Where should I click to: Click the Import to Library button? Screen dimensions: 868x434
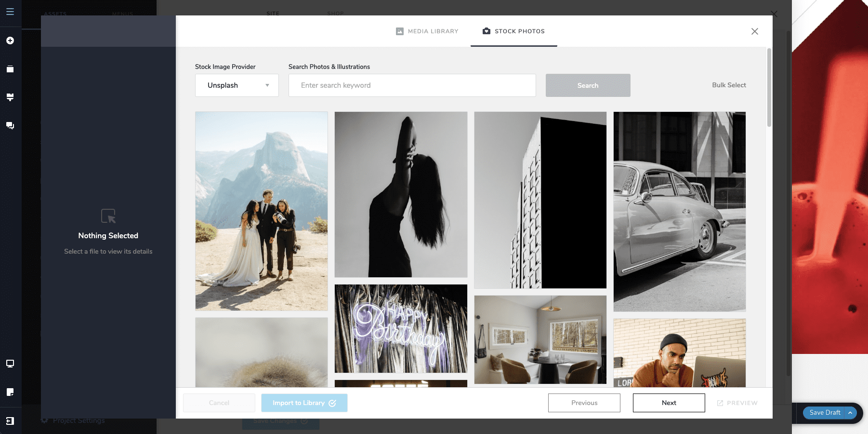coord(304,403)
